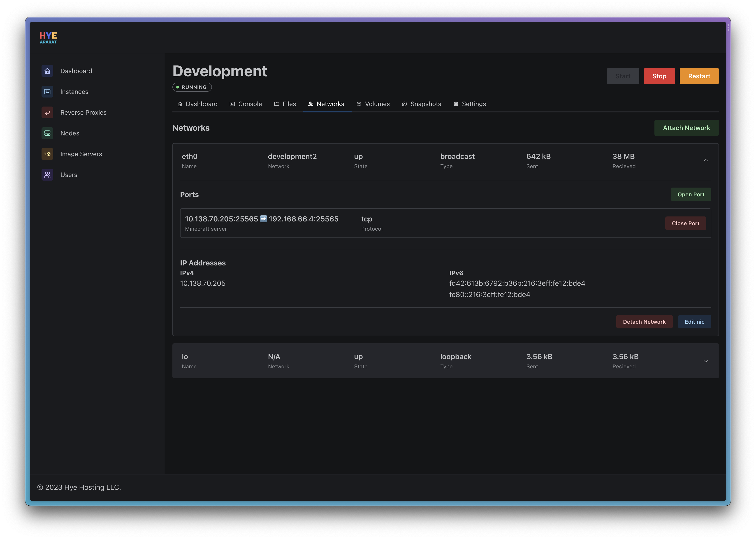Click the RUNNING status badge
The height and width of the screenshot is (539, 756).
pos(192,87)
